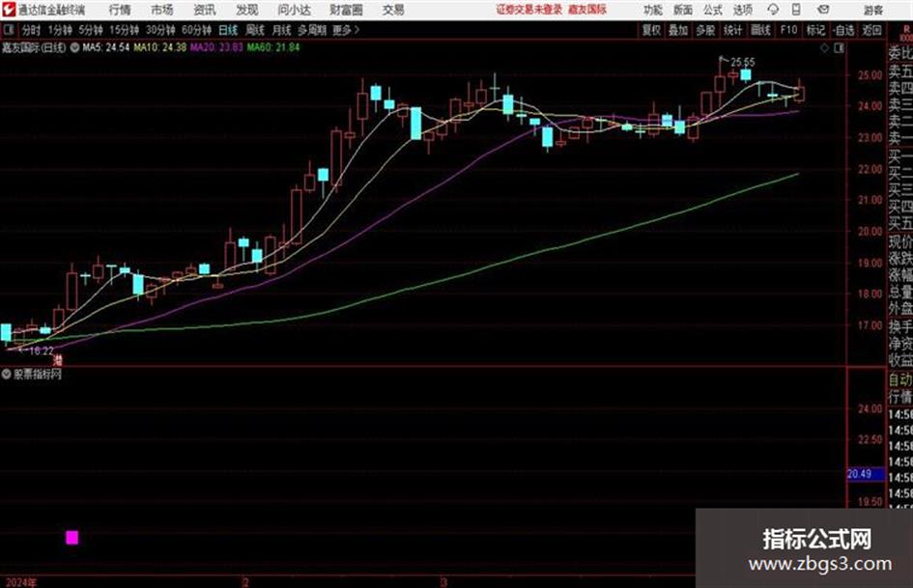Click the 多股 multi-stock button
Screen dimensions: 913x588
coord(705,30)
